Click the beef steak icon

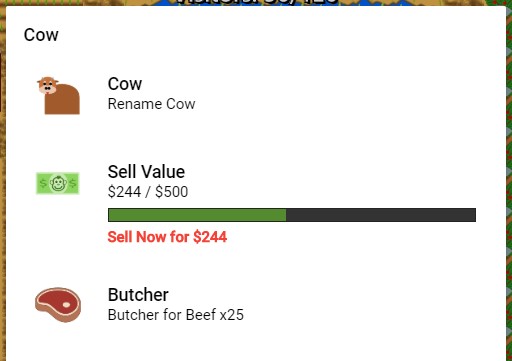[58, 305]
